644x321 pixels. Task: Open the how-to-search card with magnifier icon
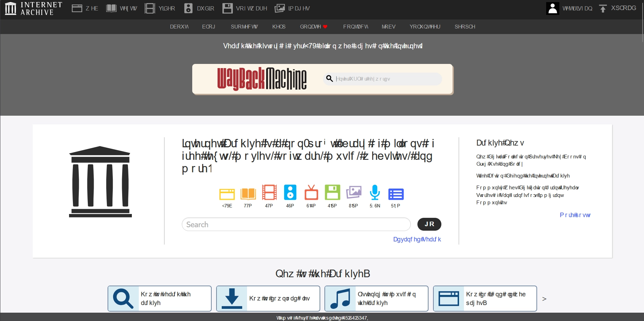click(160, 298)
